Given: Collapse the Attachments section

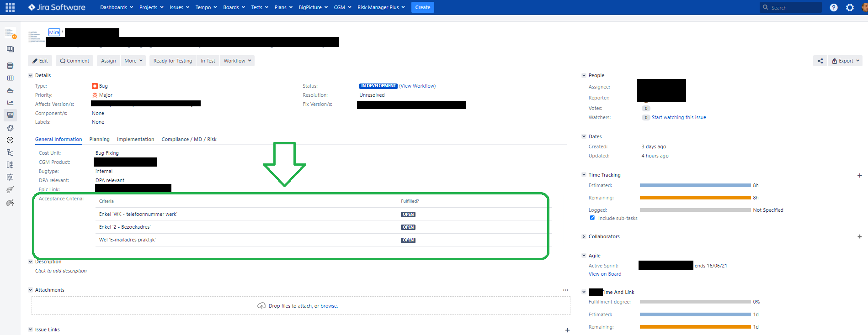Looking at the screenshot, I should click(31, 290).
